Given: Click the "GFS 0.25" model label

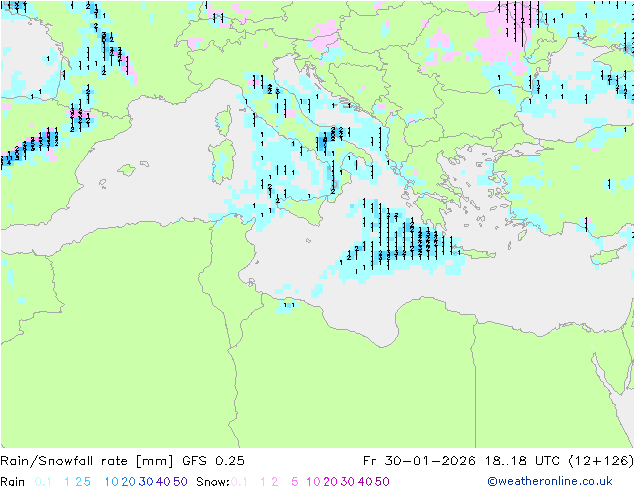Looking at the screenshot, I should click(213, 461).
